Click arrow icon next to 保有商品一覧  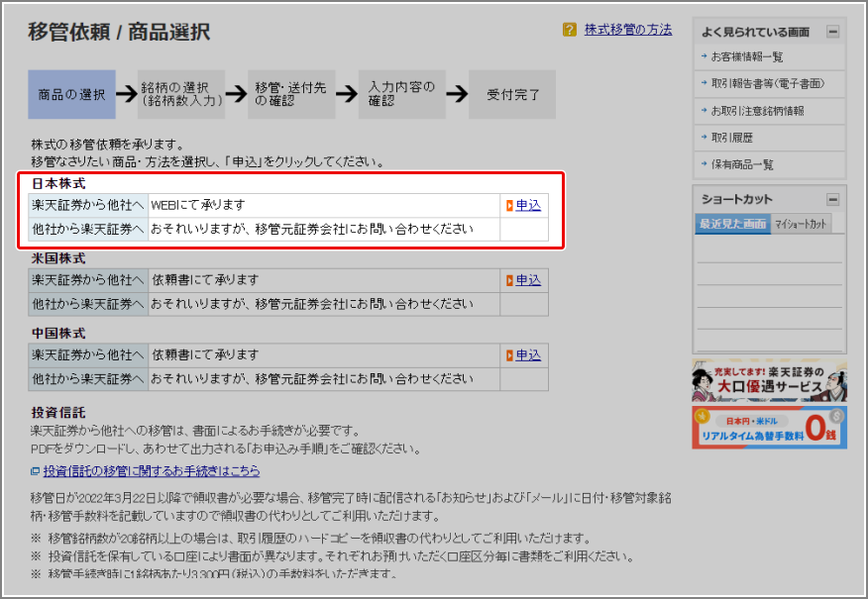pyautogui.click(x=704, y=164)
